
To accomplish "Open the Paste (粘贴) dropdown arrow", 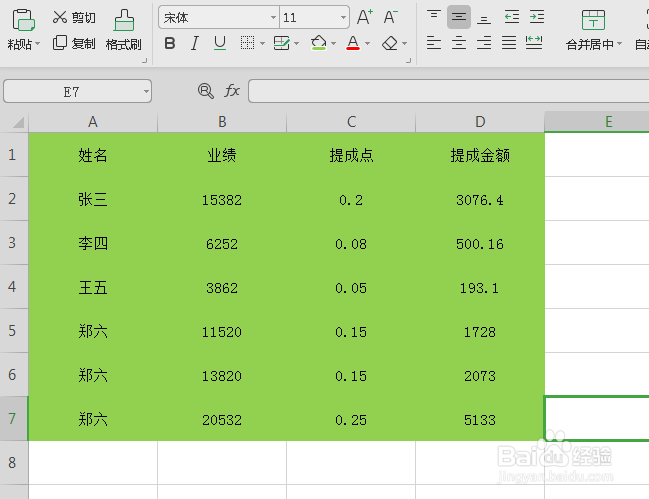I will (38, 43).
